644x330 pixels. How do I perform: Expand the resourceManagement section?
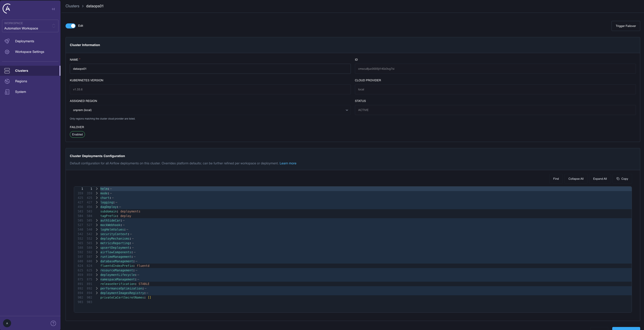click(97, 270)
